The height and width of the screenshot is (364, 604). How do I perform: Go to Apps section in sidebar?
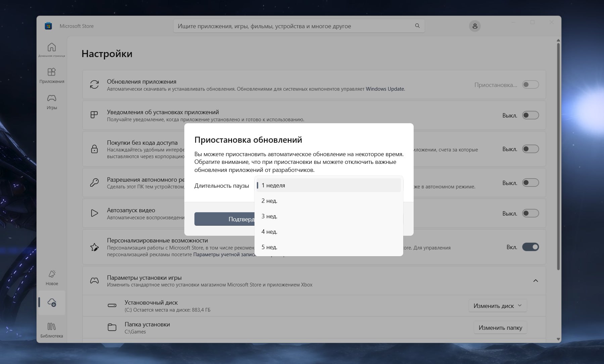pos(51,75)
